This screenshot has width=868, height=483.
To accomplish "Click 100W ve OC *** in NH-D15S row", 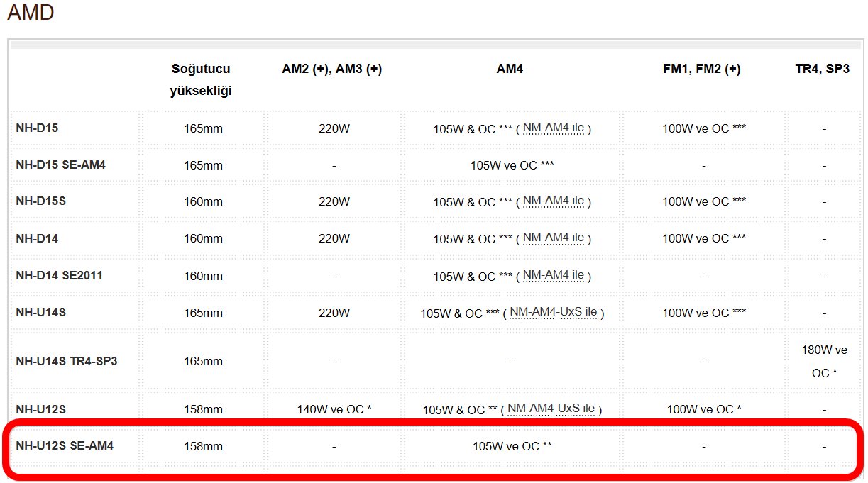I will coord(704,202).
